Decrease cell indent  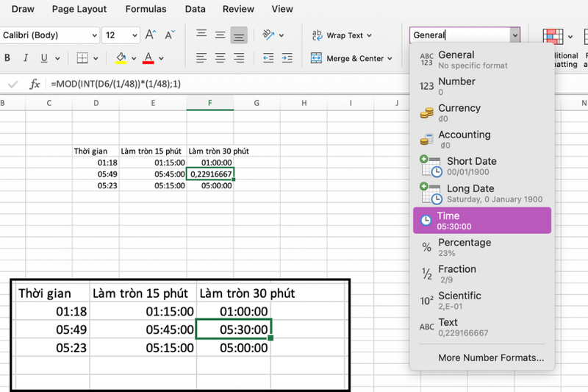pyautogui.click(x=268, y=58)
